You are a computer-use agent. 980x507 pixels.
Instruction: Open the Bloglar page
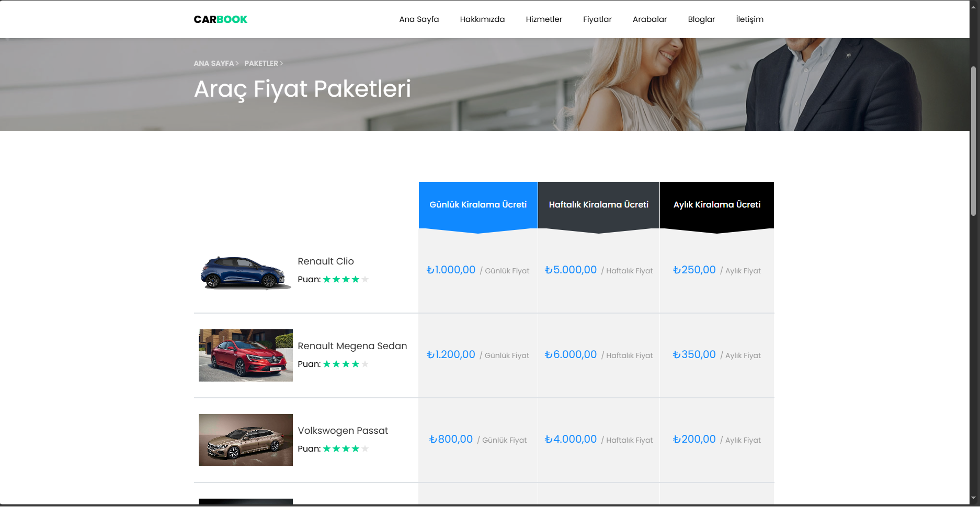pos(701,19)
